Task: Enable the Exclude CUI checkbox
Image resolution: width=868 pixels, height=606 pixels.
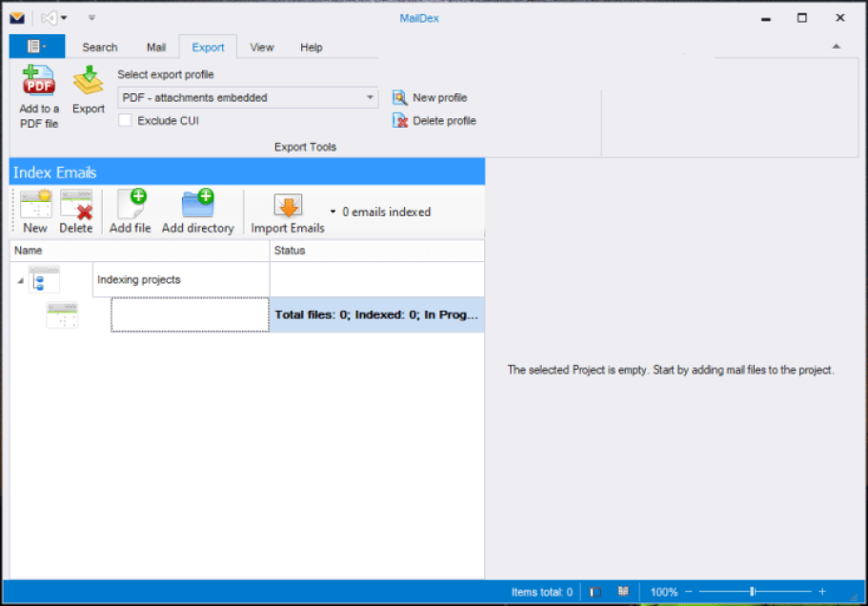Action: [x=125, y=121]
